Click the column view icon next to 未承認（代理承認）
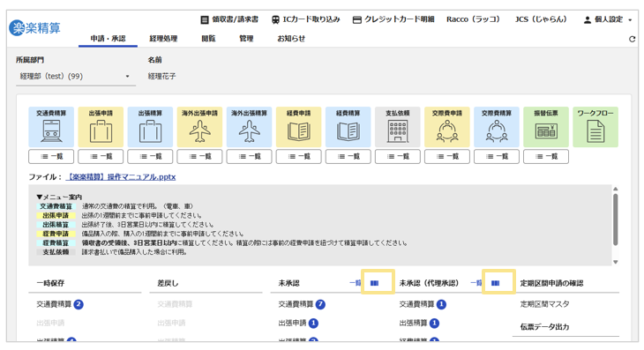The height and width of the screenshot is (350, 644). (495, 283)
